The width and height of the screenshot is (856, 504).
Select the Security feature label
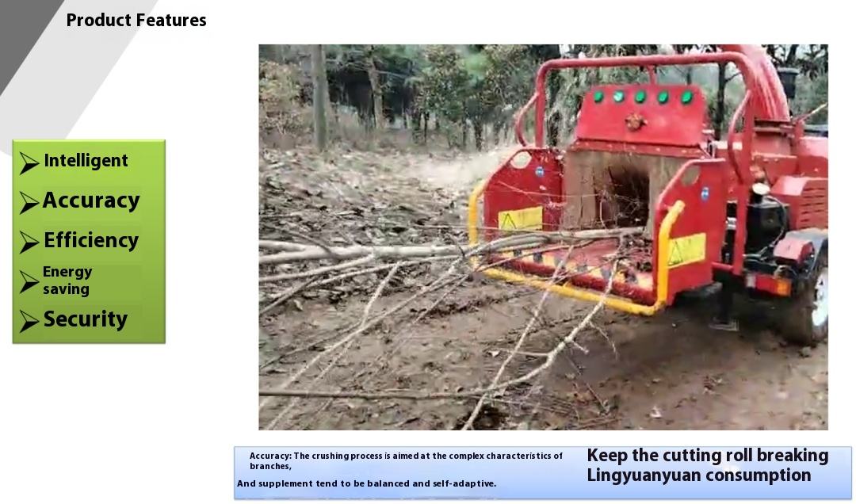85,319
